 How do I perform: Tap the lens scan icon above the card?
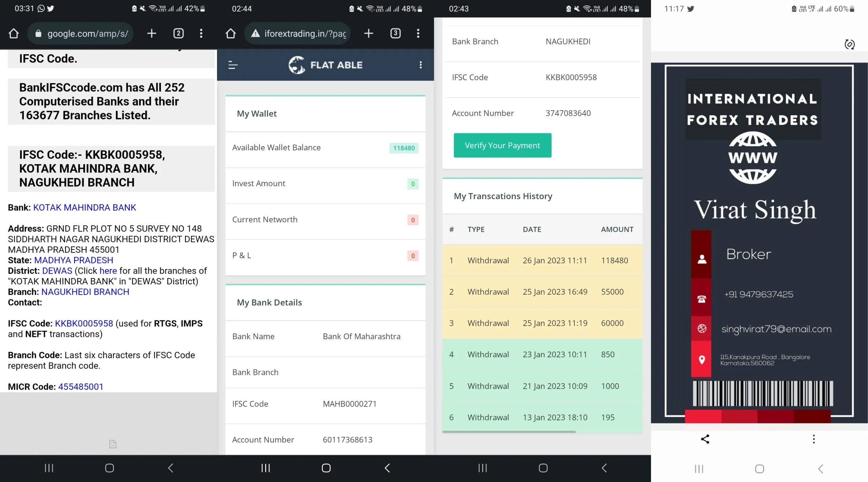coord(850,44)
